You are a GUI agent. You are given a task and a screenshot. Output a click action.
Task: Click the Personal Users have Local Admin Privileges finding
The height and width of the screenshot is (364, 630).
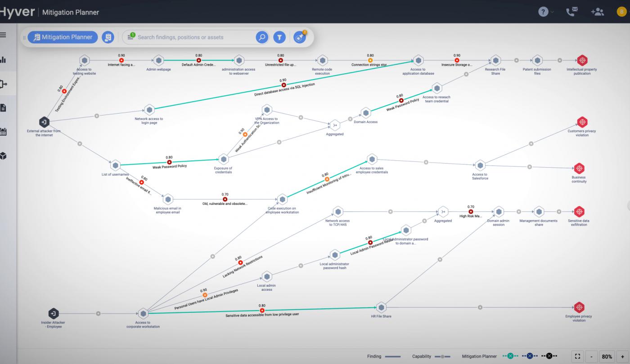[x=204, y=295]
